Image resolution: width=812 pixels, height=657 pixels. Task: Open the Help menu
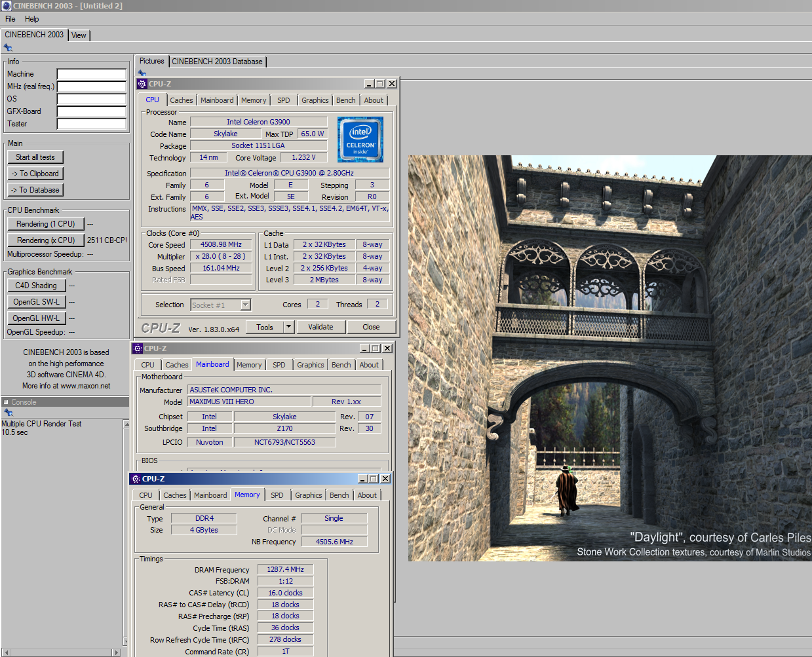tap(32, 19)
